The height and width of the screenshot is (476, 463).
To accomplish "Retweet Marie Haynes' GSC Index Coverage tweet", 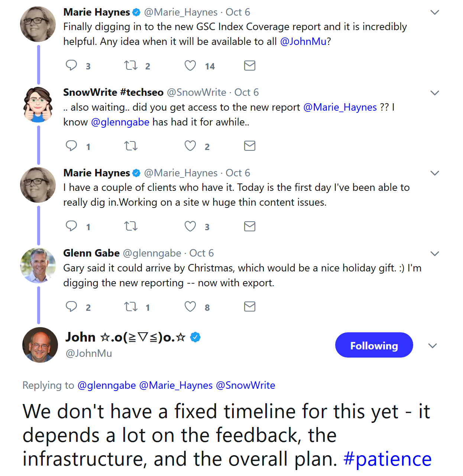I will tap(131, 66).
